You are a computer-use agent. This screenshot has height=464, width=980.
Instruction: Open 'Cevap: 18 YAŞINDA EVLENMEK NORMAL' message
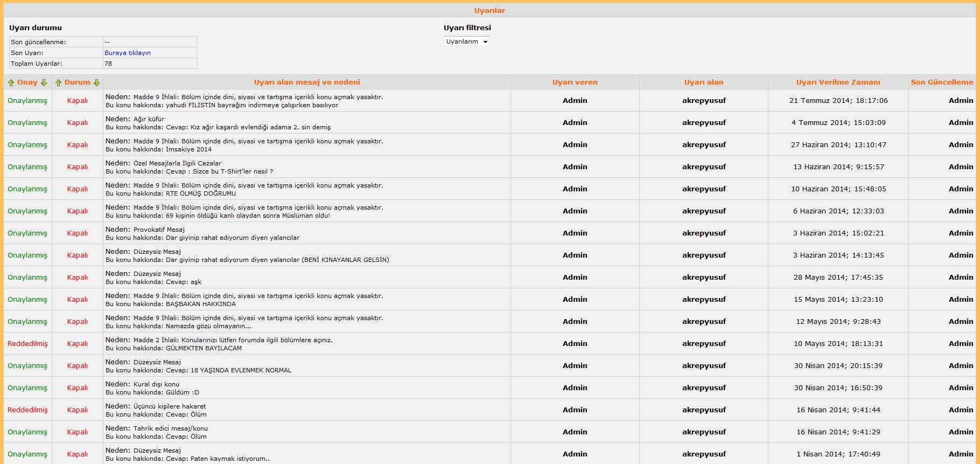[x=228, y=371]
